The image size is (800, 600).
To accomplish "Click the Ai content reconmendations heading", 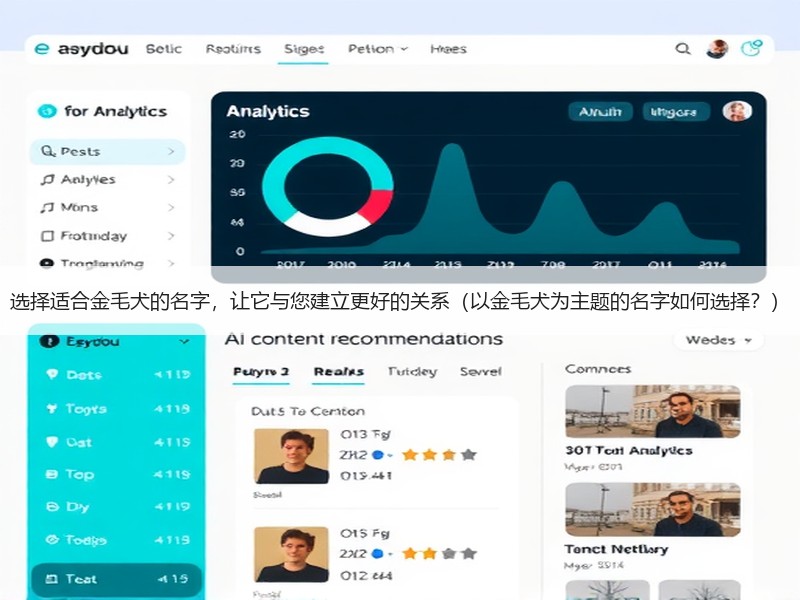I will coord(364,339).
